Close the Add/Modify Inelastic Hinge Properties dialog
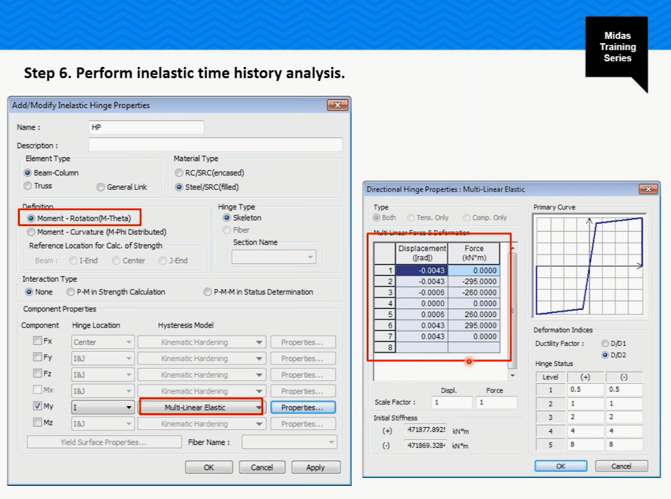 click(x=337, y=105)
